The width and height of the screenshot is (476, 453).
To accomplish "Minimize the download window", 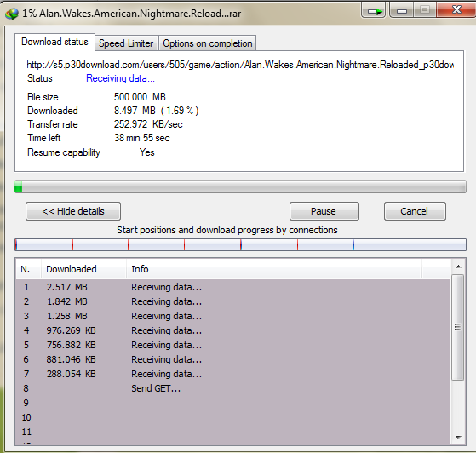I will 402,10.
